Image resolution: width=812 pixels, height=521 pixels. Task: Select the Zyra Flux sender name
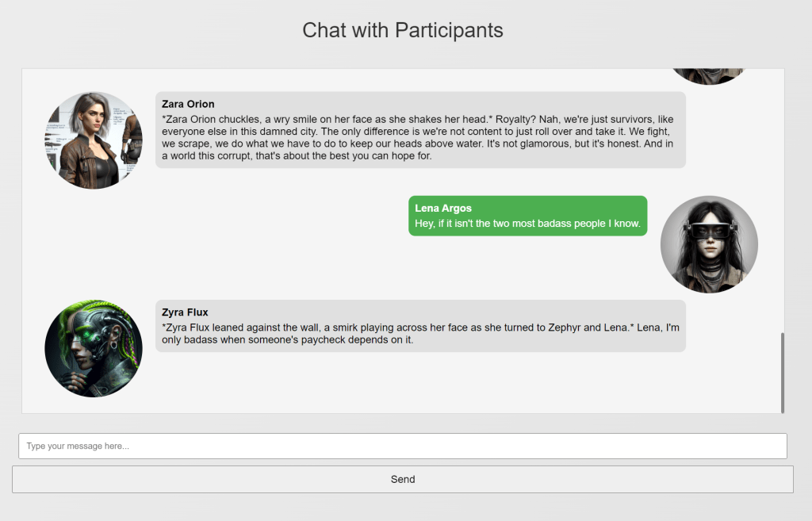pyautogui.click(x=185, y=312)
